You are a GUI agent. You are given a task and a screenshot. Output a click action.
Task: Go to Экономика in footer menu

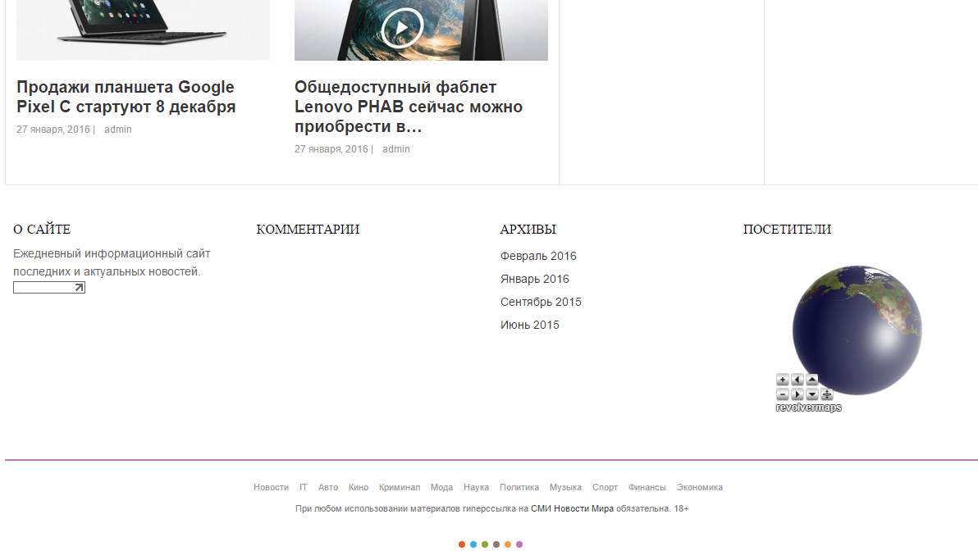click(700, 487)
